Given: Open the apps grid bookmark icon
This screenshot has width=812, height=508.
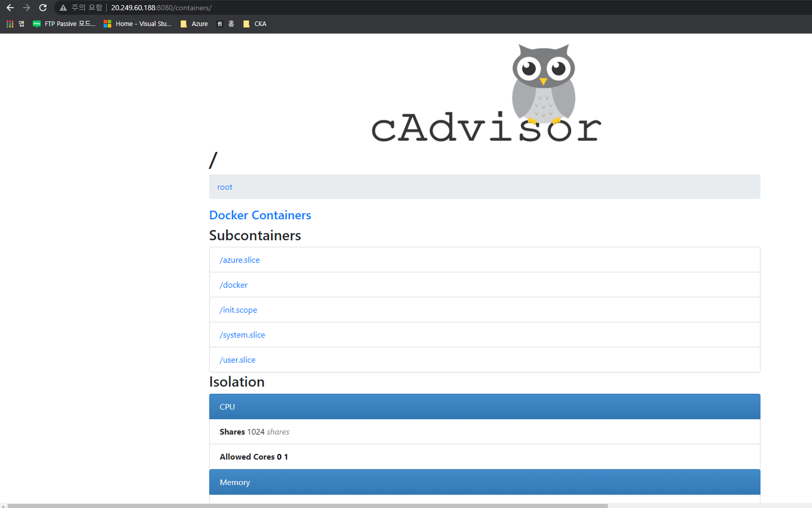Looking at the screenshot, I should (x=10, y=24).
